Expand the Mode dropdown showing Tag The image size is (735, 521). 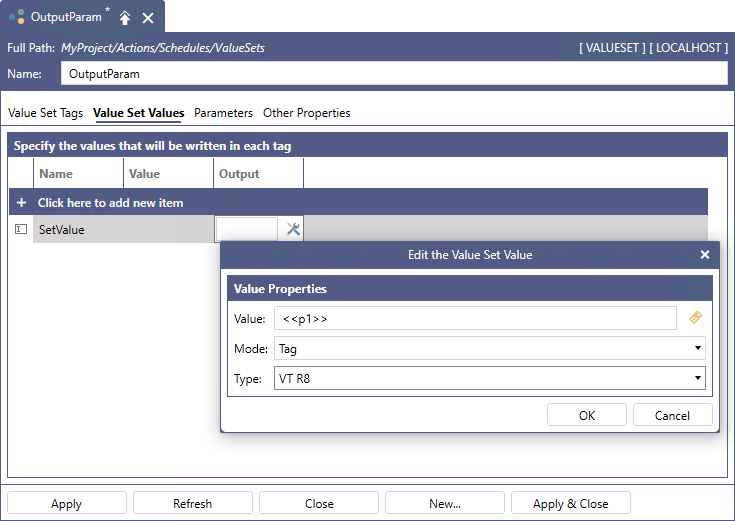point(489,349)
